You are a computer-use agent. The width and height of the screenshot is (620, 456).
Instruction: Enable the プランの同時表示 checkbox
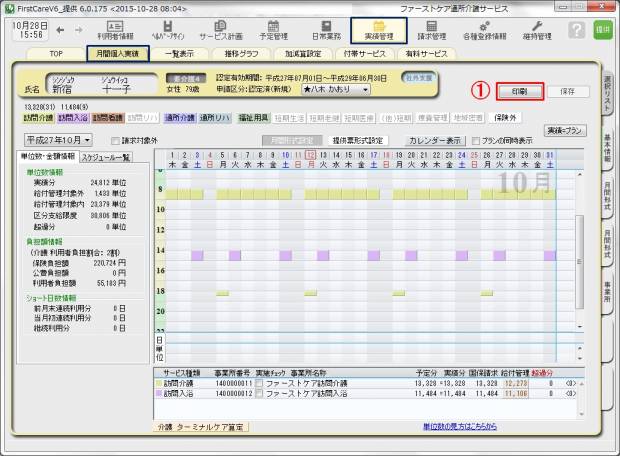point(475,141)
